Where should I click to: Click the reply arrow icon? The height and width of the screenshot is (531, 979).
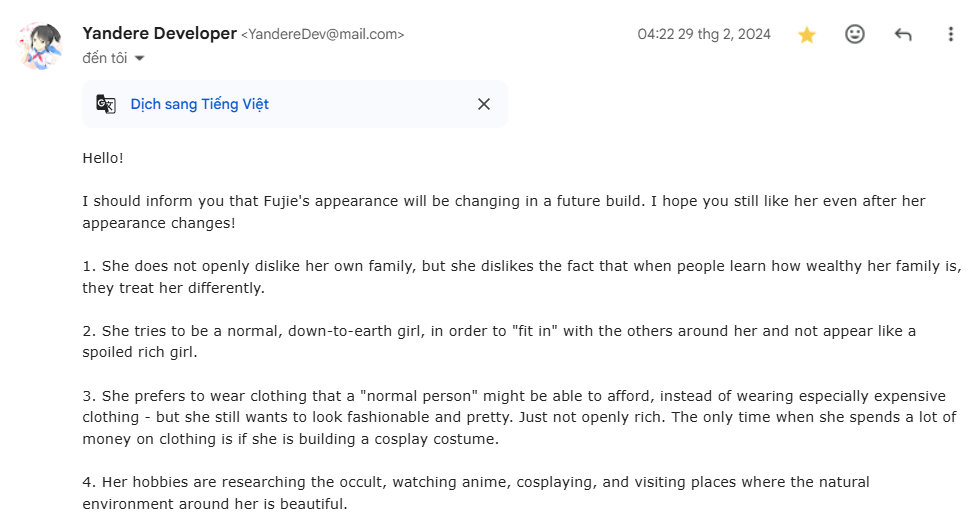point(903,35)
